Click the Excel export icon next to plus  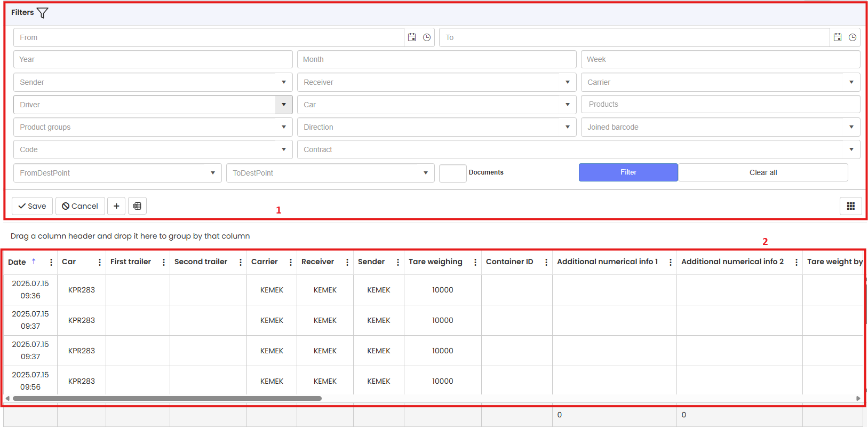[x=137, y=206]
